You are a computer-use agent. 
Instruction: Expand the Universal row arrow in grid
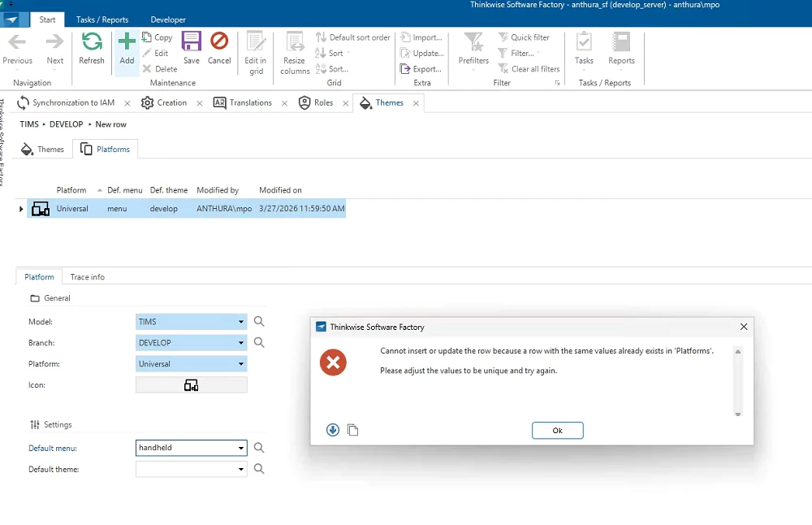tap(22, 209)
